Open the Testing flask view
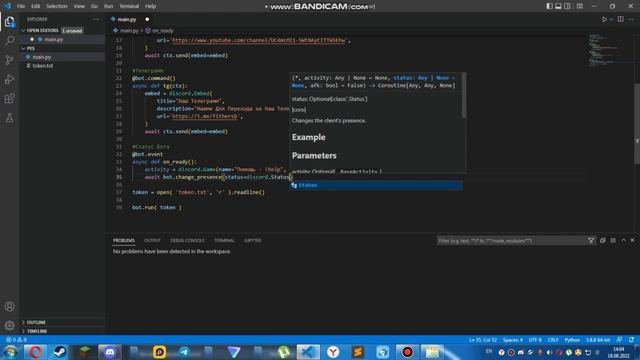 9,118
